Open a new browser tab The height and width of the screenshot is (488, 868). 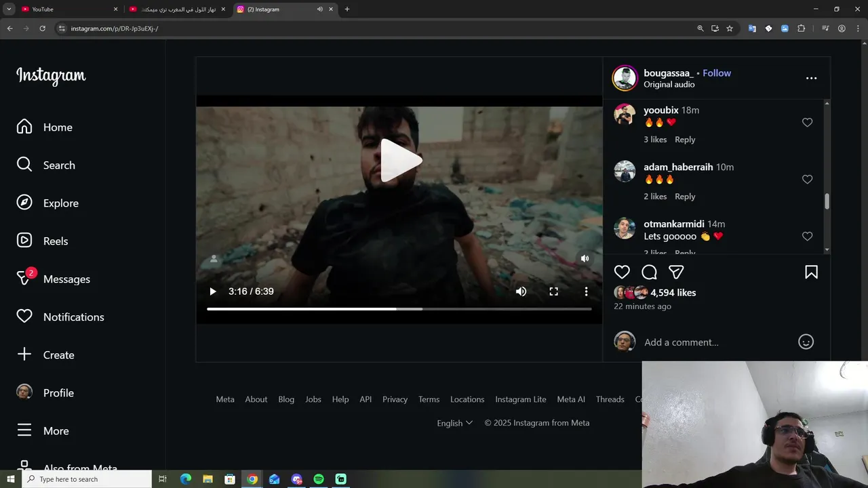347,9
